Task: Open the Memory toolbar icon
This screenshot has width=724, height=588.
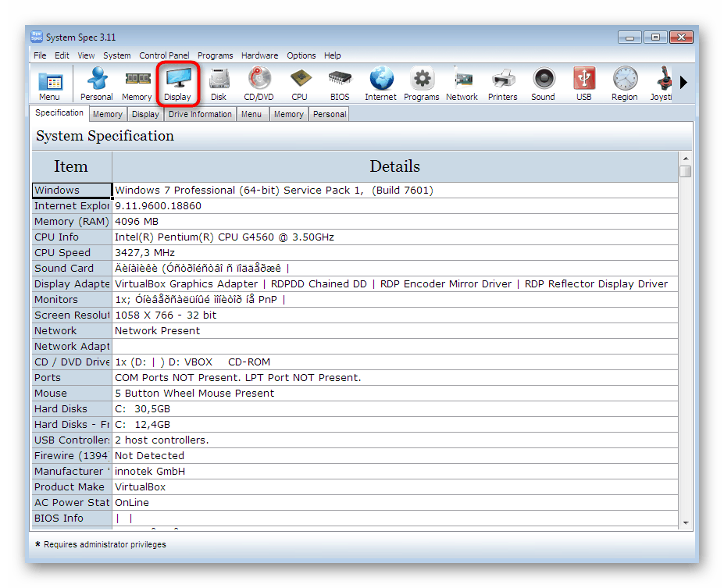Action: [137, 84]
